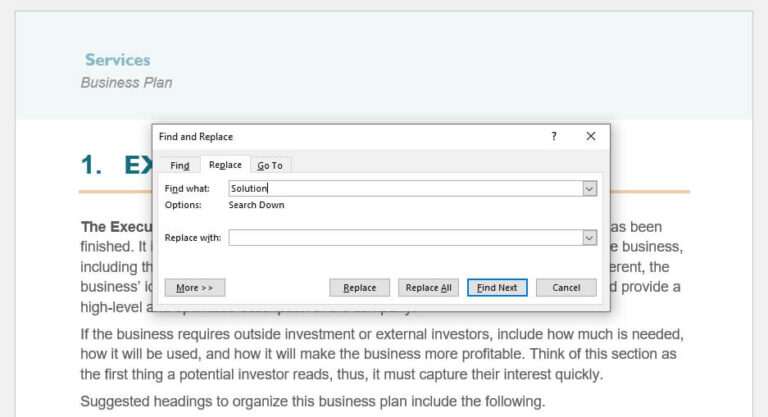Click the Find and Replace title bar
Viewport: 768px width, 417px height.
click(340, 136)
